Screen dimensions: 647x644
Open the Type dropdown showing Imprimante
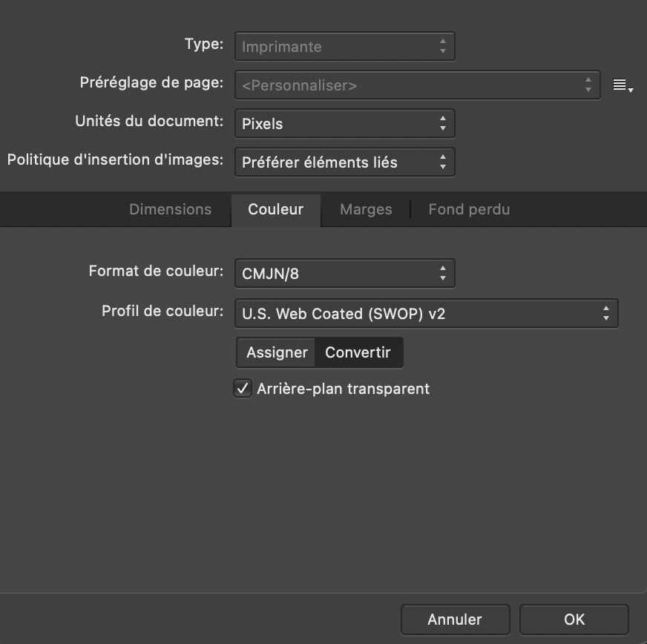[345, 47]
